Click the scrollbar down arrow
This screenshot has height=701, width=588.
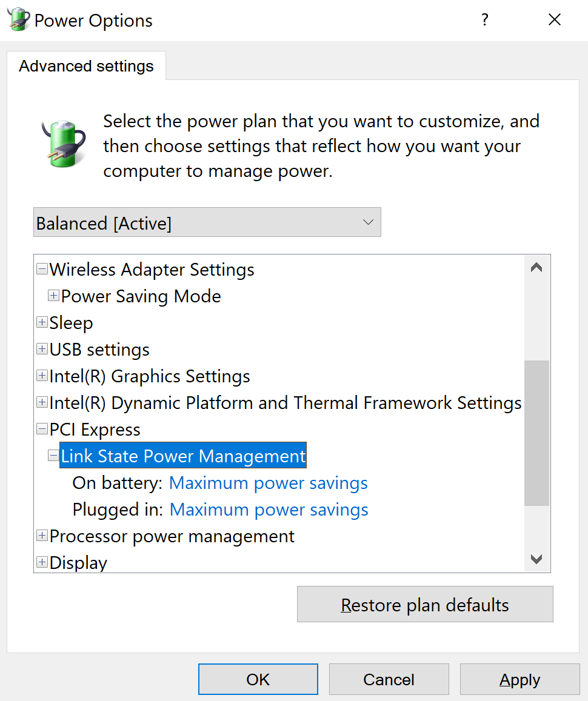pos(536,560)
